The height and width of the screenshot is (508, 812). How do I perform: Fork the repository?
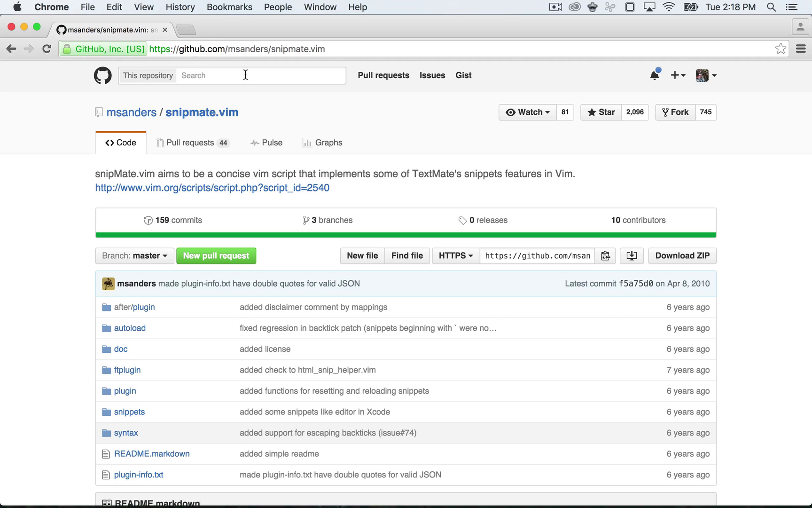coord(675,112)
